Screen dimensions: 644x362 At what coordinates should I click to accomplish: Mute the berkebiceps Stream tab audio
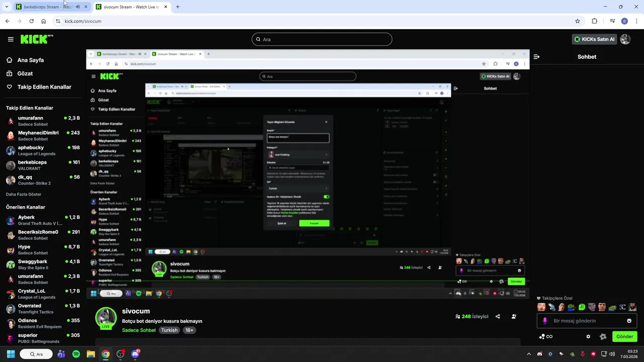[77, 7]
